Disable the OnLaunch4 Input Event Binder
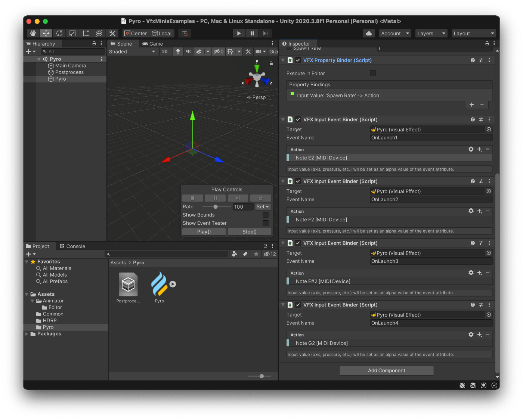 [x=298, y=305]
